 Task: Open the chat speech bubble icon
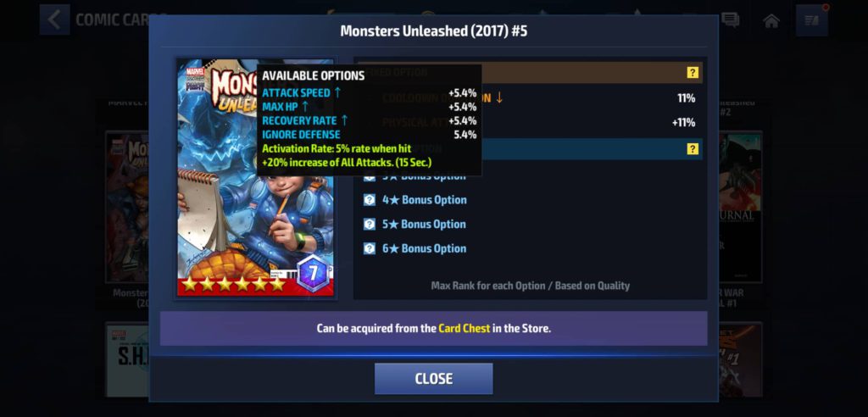730,20
